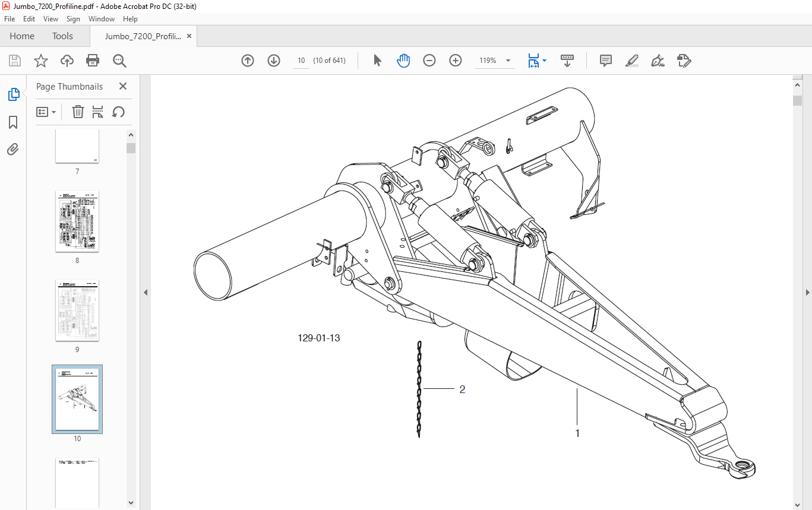Open the thumbnail options menu dropdown
The height and width of the screenshot is (510, 812).
click(46, 112)
